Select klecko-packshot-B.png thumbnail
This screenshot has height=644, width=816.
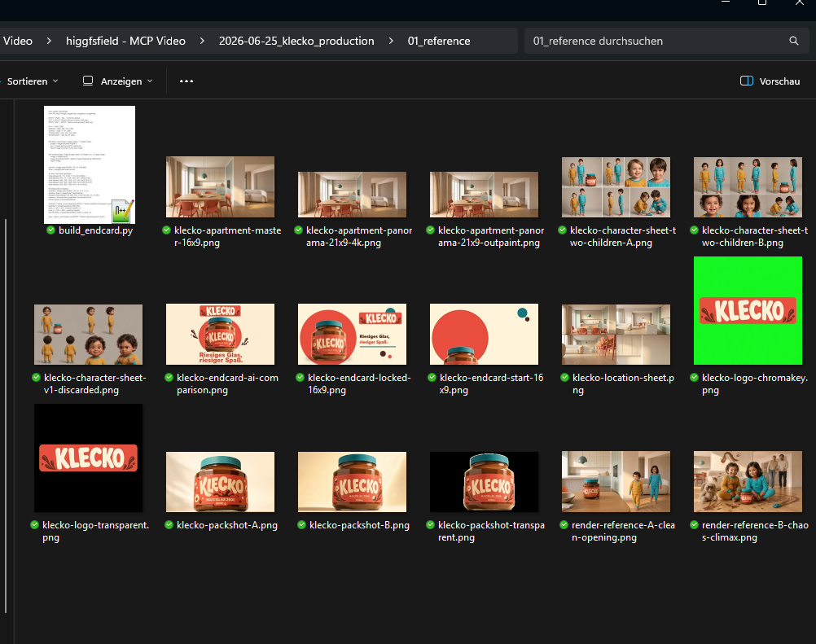point(353,482)
